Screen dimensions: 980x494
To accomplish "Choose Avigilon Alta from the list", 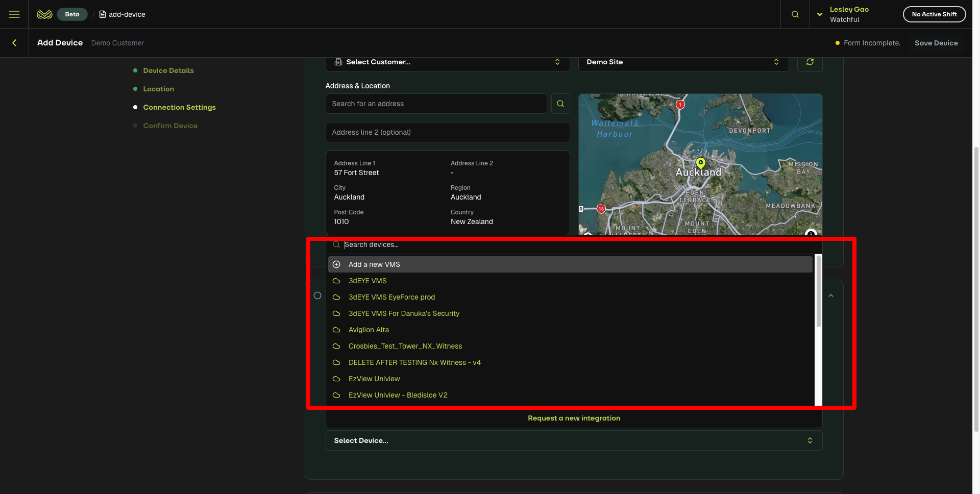I will (x=369, y=330).
